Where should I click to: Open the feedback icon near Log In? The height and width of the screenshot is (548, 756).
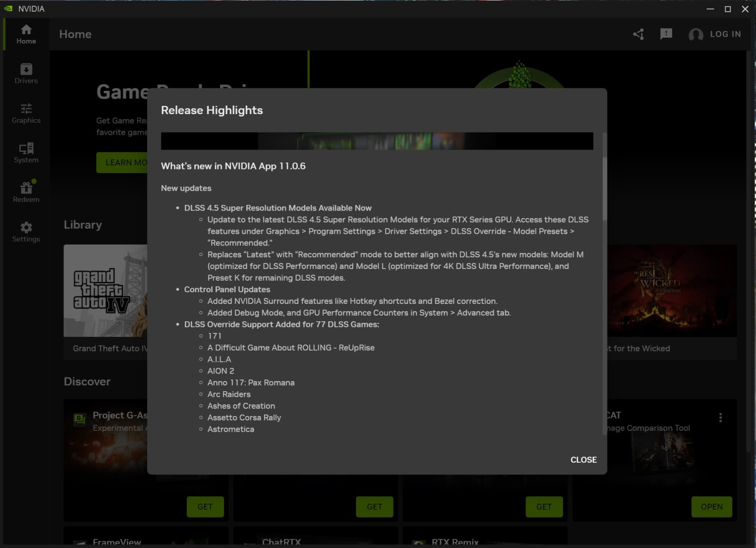coord(666,34)
